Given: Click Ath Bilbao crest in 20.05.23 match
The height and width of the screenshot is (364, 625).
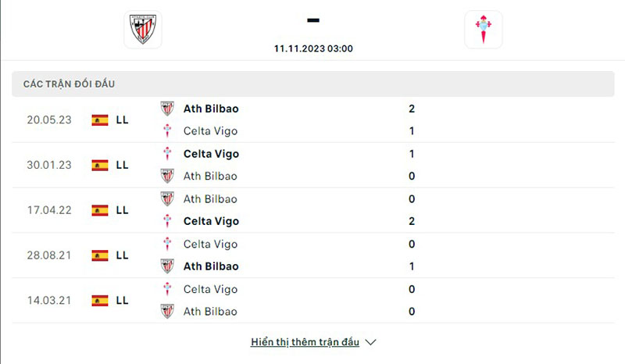Looking at the screenshot, I should (x=167, y=109).
